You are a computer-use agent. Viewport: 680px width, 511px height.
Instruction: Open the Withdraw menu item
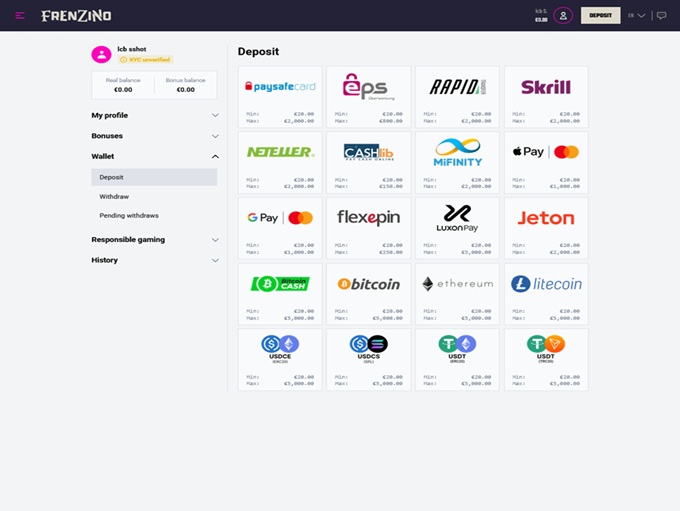tap(114, 196)
